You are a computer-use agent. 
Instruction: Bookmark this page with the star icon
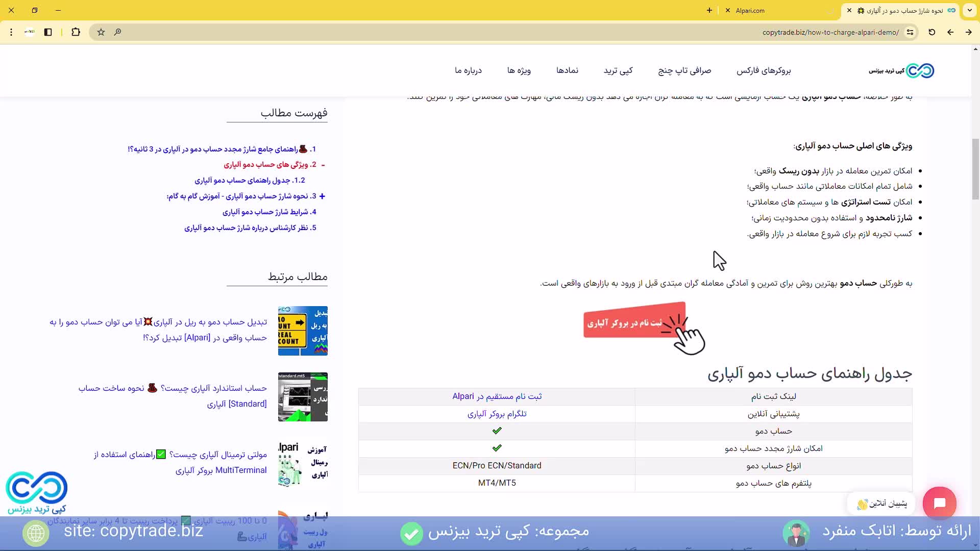click(101, 32)
